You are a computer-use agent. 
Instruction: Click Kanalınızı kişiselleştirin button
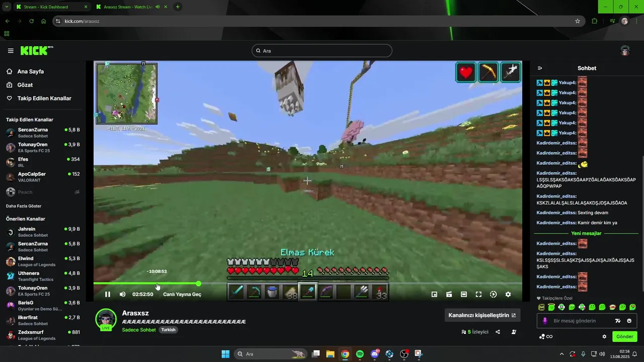482,315
